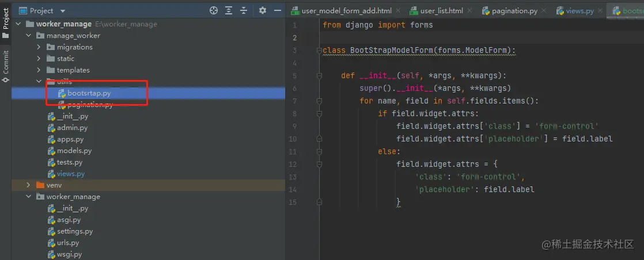Click the pagination.py tab file icon

click(486, 11)
